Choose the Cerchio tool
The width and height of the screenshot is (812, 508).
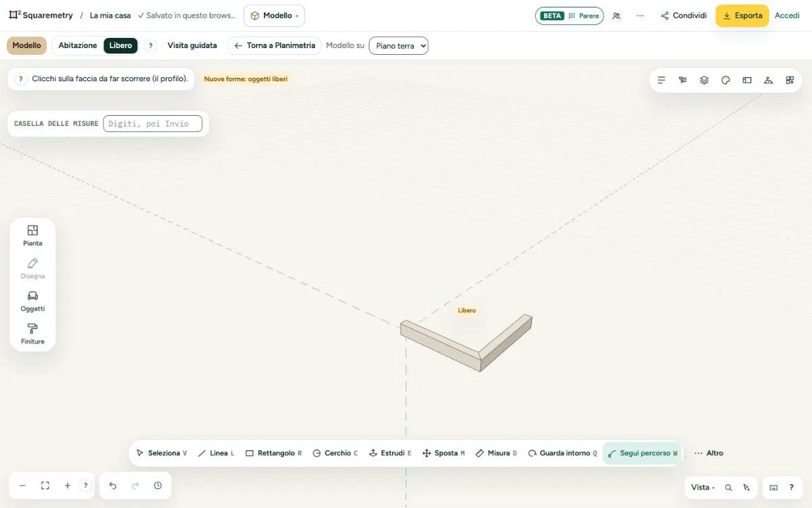point(335,453)
